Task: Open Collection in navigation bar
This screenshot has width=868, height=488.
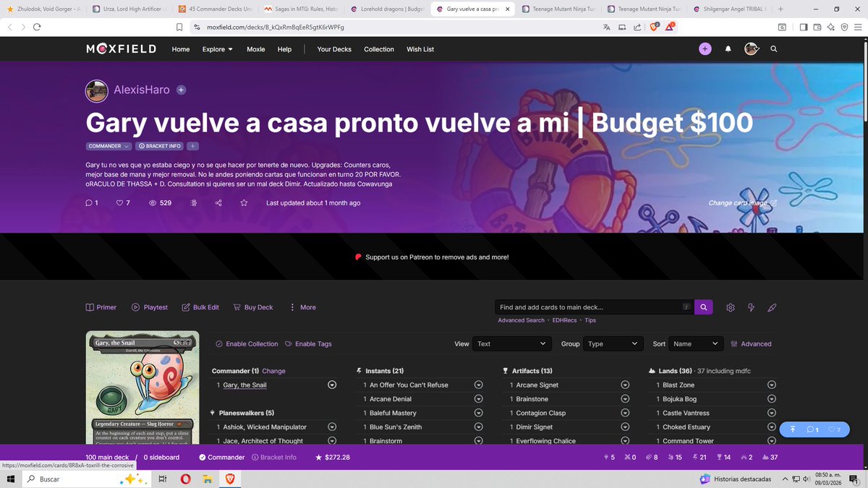Action: pyautogui.click(x=379, y=49)
